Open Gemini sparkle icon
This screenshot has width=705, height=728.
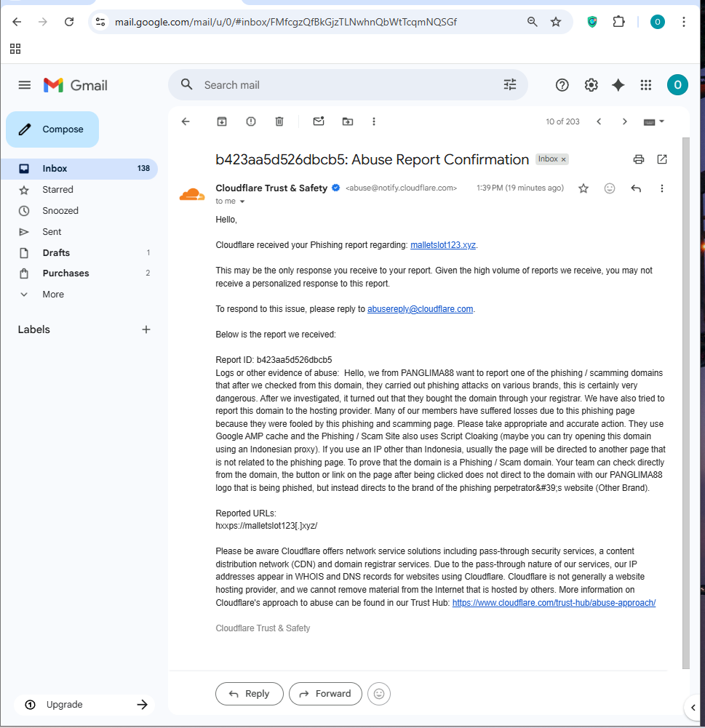point(618,85)
